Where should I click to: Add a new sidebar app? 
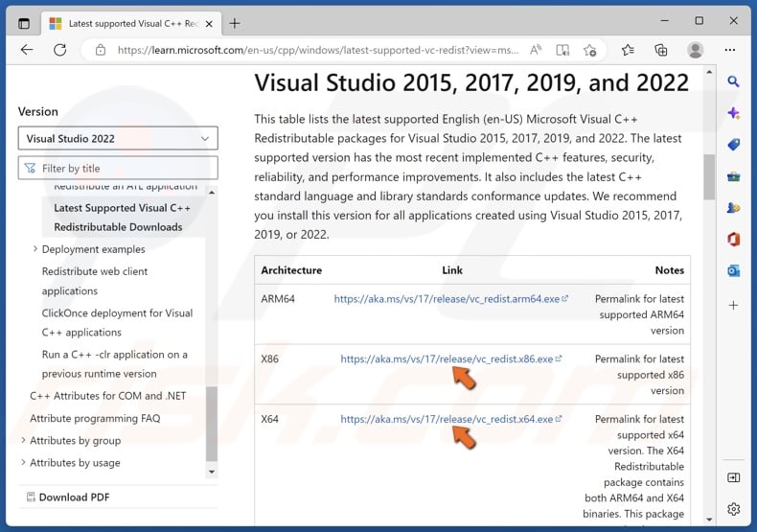pyautogui.click(x=733, y=305)
